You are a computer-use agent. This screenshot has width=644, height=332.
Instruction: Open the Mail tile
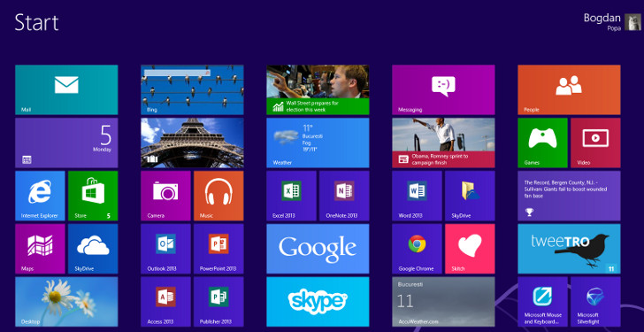pyautogui.click(x=66, y=89)
